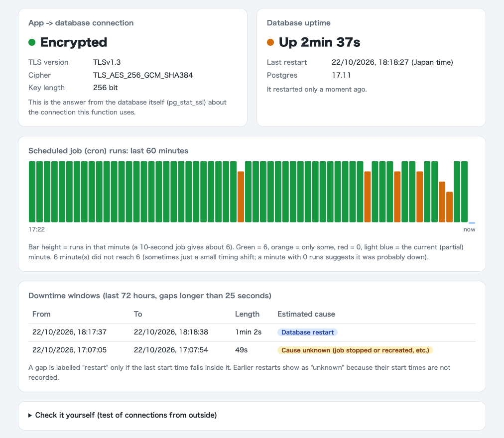The height and width of the screenshot is (438, 504).
Task: Select the cipher value TLS_AES_256_GCM_SHA384
Action: click(x=143, y=75)
